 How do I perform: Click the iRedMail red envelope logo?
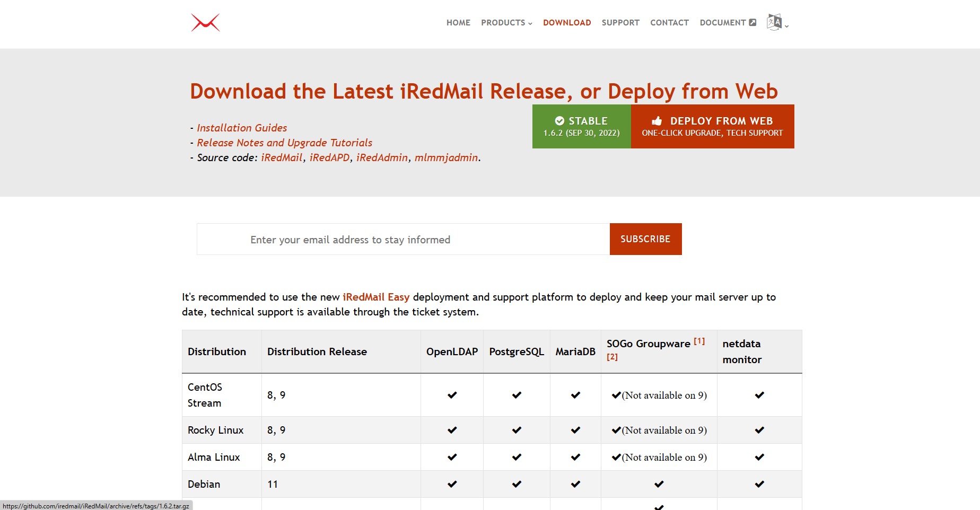tap(205, 23)
